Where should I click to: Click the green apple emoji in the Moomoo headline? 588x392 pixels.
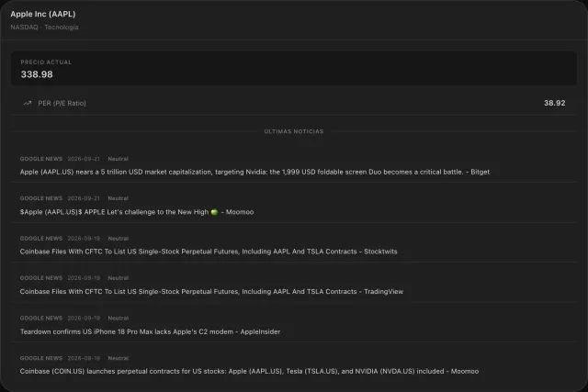click(214, 212)
